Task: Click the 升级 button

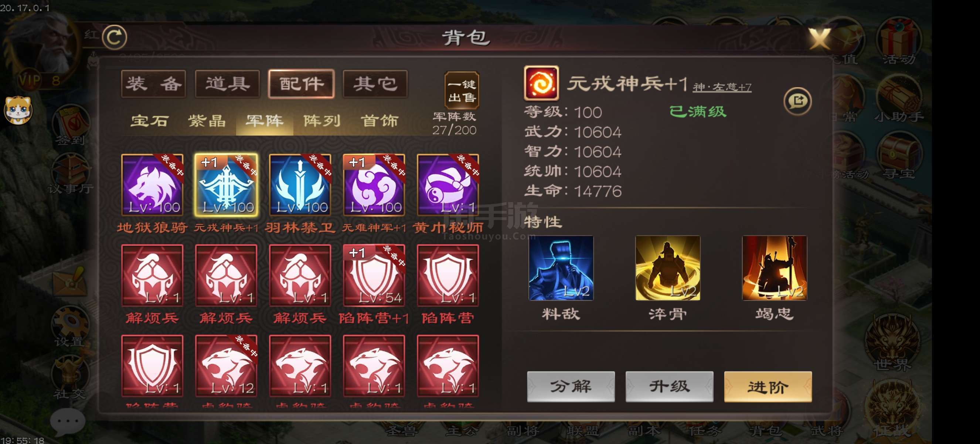Action: pyautogui.click(x=669, y=387)
